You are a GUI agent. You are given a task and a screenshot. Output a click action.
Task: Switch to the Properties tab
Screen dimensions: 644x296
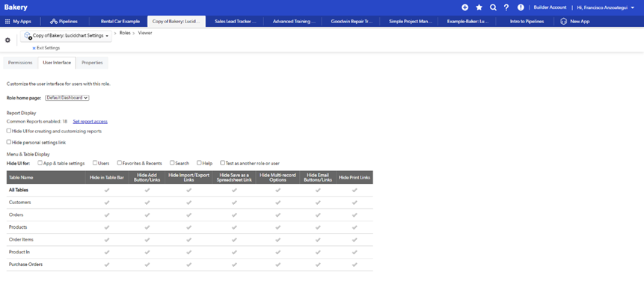pyautogui.click(x=92, y=63)
